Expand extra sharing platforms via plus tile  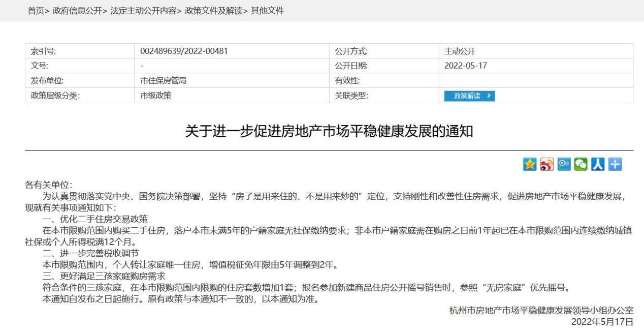614,164
